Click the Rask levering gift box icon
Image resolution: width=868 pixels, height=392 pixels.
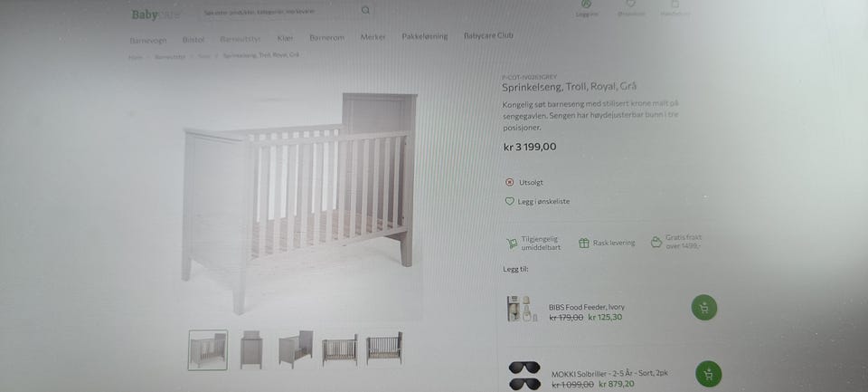click(583, 243)
